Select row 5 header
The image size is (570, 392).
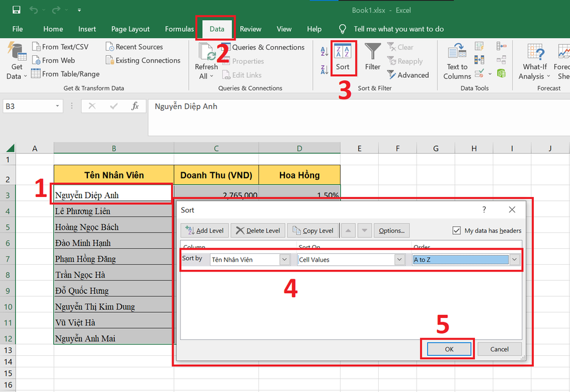pyautogui.click(x=8, y=227)
